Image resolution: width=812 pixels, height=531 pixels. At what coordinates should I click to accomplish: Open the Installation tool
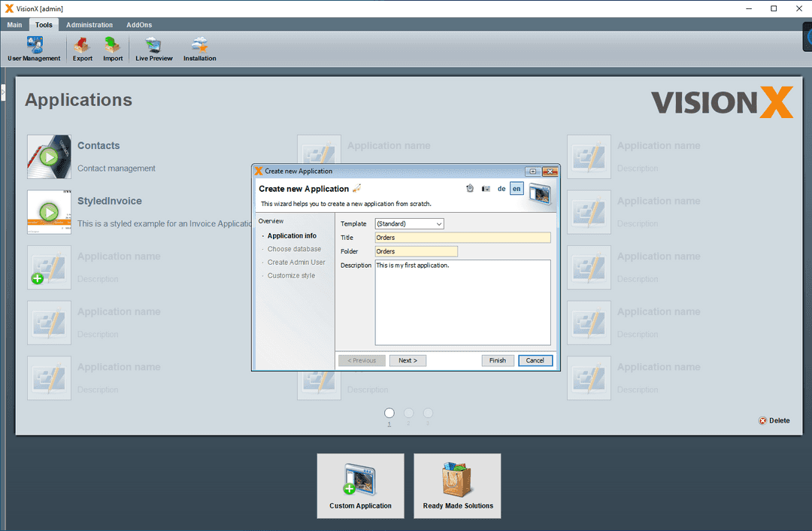[199, 47]
